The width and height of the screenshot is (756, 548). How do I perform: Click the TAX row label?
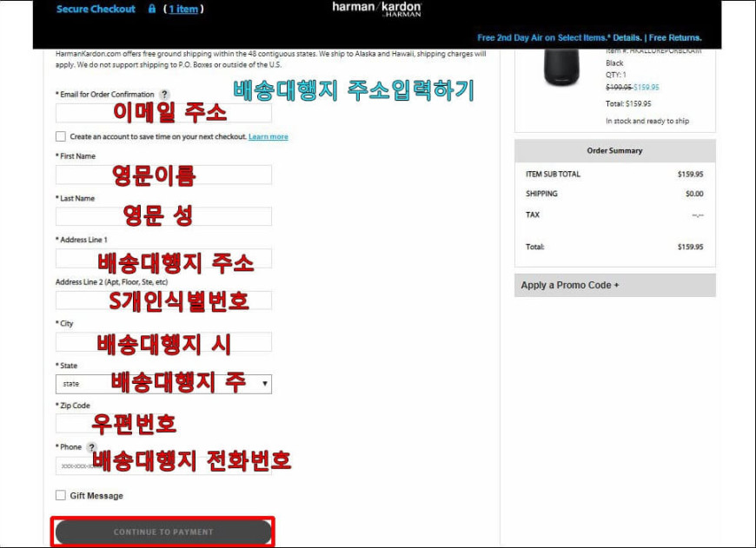pos(533,215)
